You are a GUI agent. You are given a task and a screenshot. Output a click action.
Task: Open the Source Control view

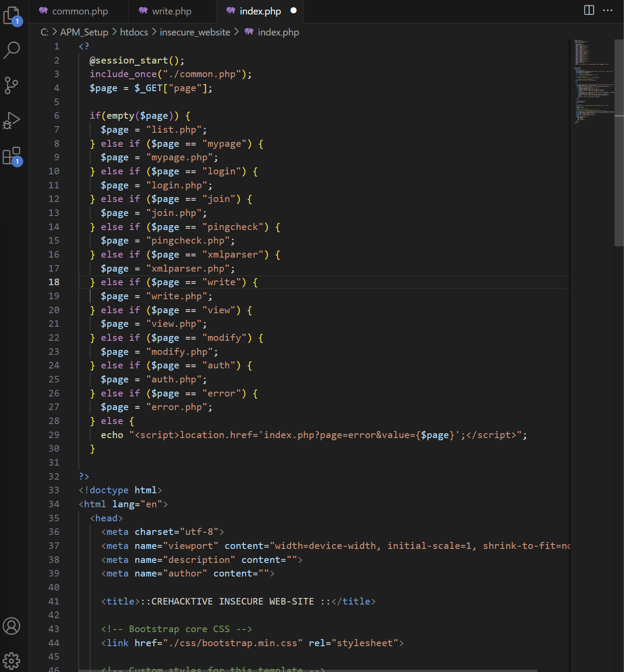coord(11,85)
